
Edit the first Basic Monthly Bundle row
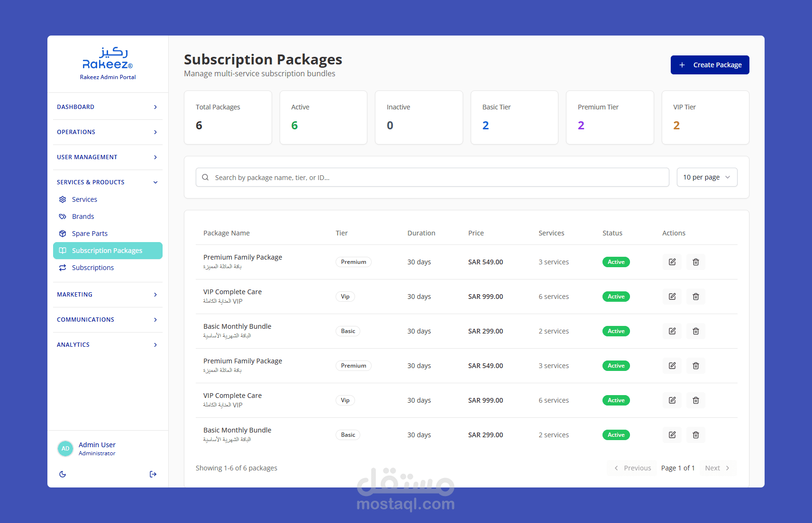672,331
